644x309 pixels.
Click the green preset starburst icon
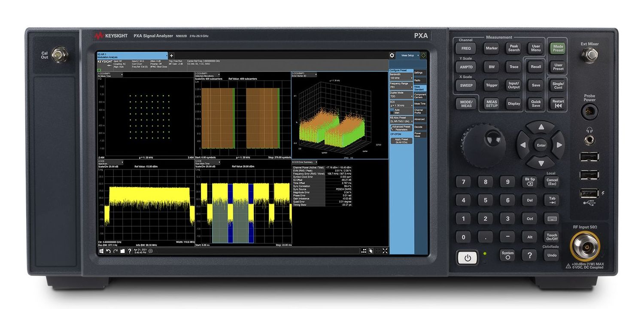(x=424, y=55)
